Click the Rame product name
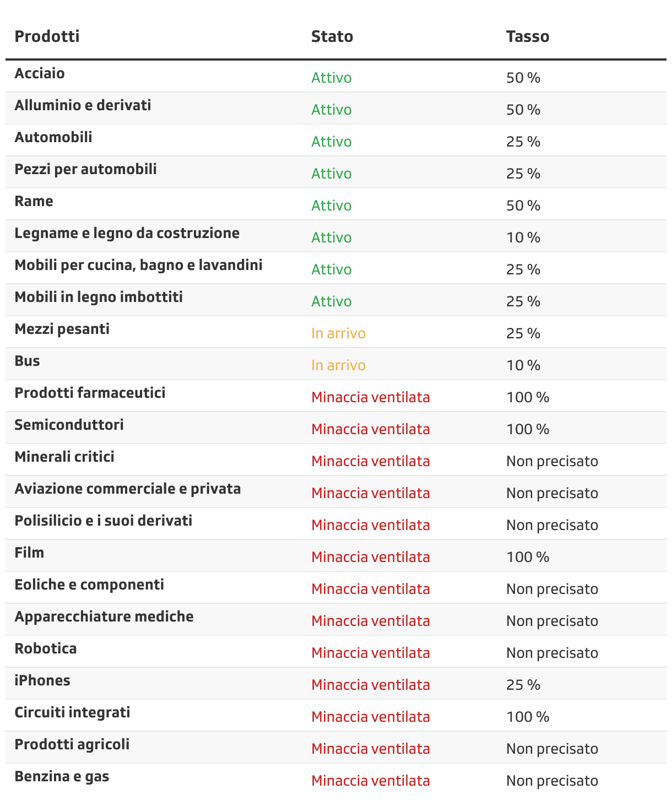This screenshot has width=672, height=800. pos(34,201)
